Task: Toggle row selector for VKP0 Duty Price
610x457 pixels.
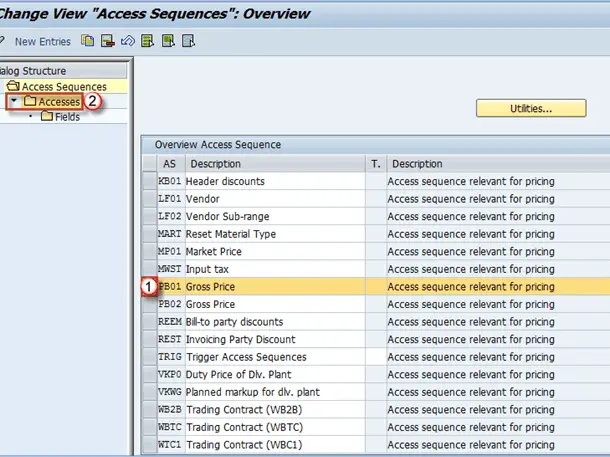Action: coord(149,375)
